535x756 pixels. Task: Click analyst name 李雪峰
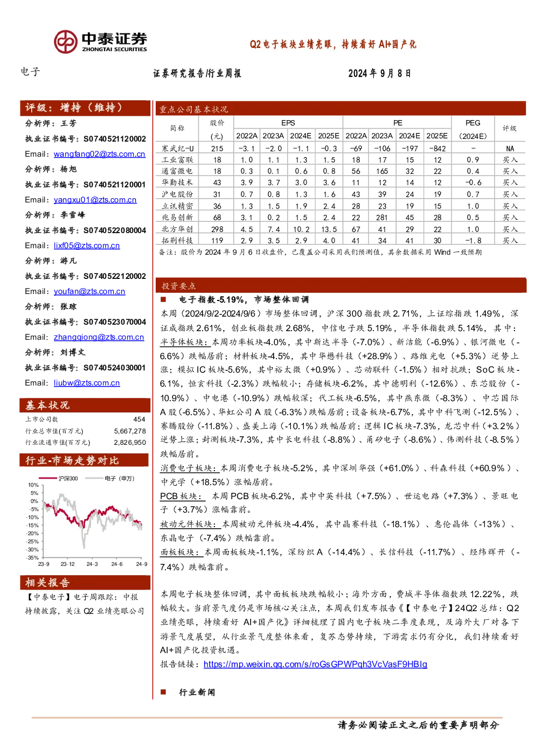click(73, 215)
